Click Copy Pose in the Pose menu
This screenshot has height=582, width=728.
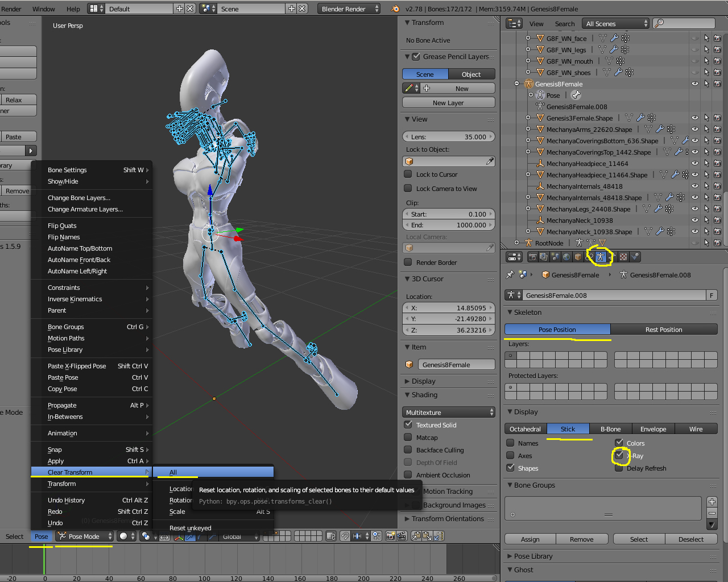point(63,389)
